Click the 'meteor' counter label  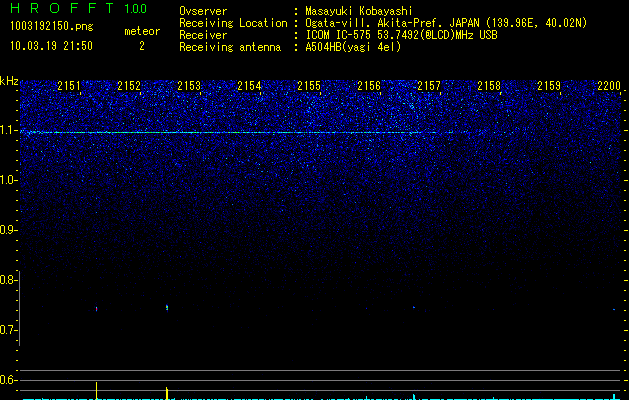point(142,31)
